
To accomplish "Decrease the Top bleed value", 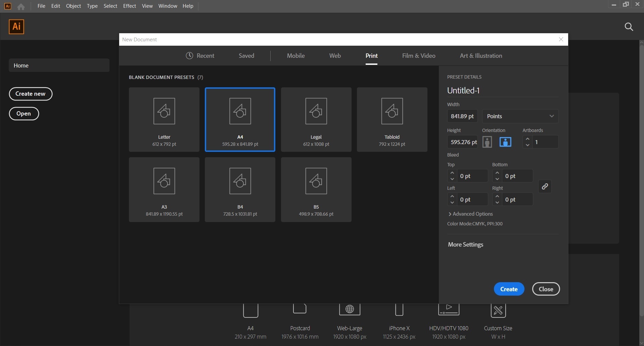I will click(x=452, y=179).
